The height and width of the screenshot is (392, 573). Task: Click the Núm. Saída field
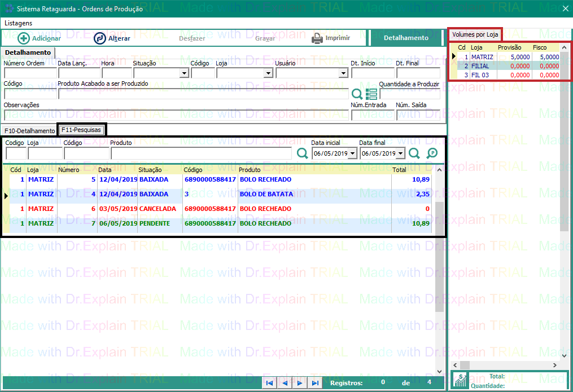tap(418, 115)
